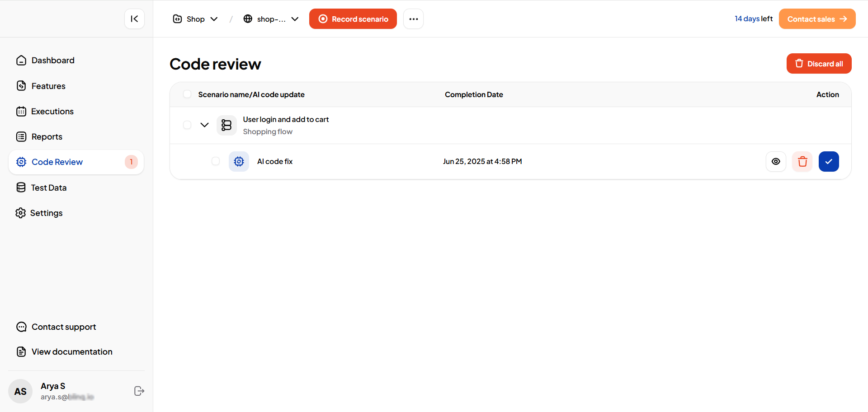Viewport: 868px width, 412px height.
Task: Preview the AI code fix with the eye icon
Action: 776,162
